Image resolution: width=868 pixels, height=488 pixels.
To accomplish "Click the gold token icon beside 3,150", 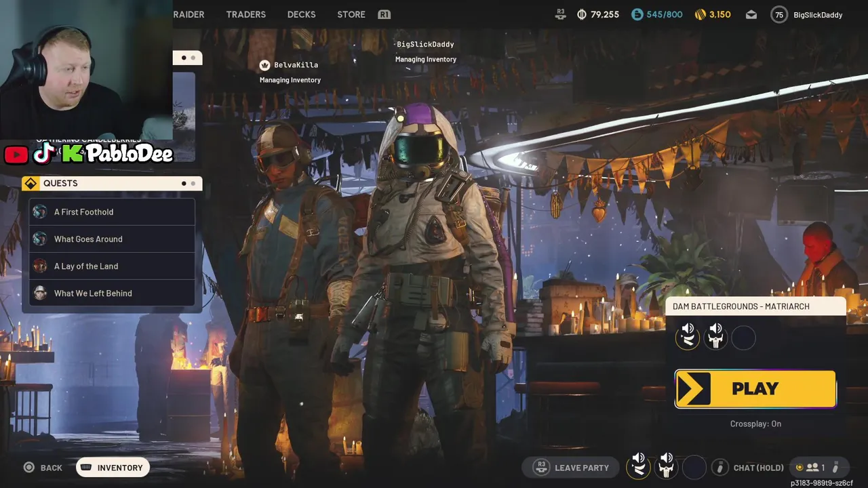I will pyautogui.click(x=701, y=14).
